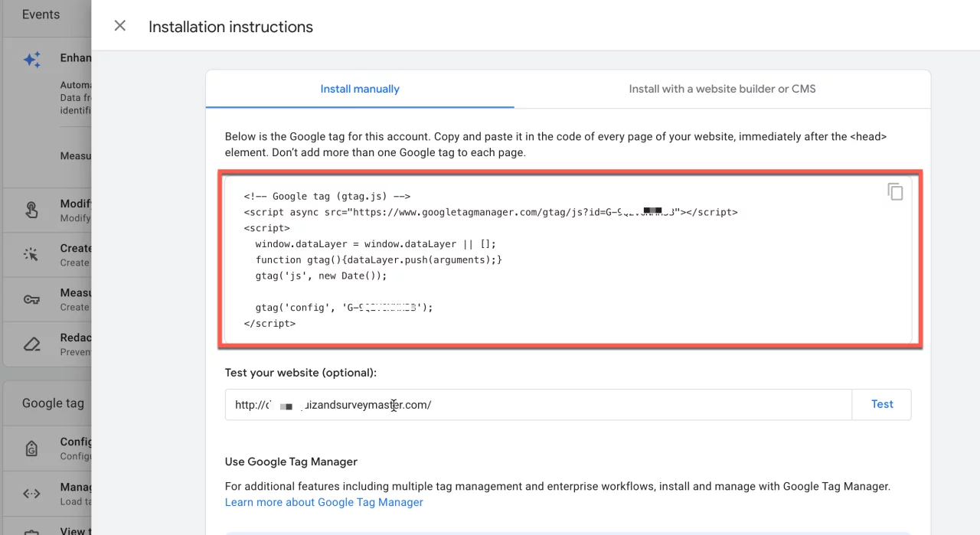Select the function gtag() code line
The image size is (980, 535).
point(379,260)
